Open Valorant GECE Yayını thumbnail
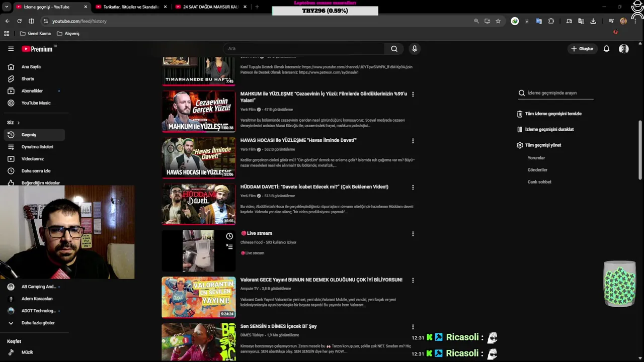644x362 pixels. 198,297
